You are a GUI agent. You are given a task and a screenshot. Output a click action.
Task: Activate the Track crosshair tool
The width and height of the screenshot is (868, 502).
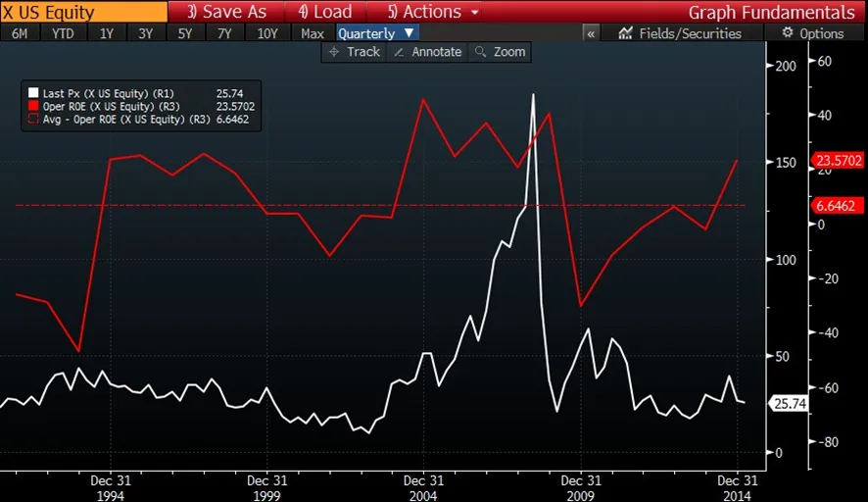[355, 52]
